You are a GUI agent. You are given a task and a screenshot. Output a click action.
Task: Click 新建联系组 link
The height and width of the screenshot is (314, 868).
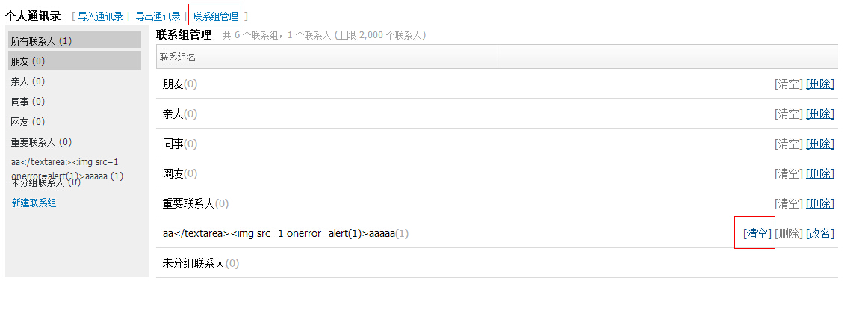pyautogui.click(x=34, y=203)
